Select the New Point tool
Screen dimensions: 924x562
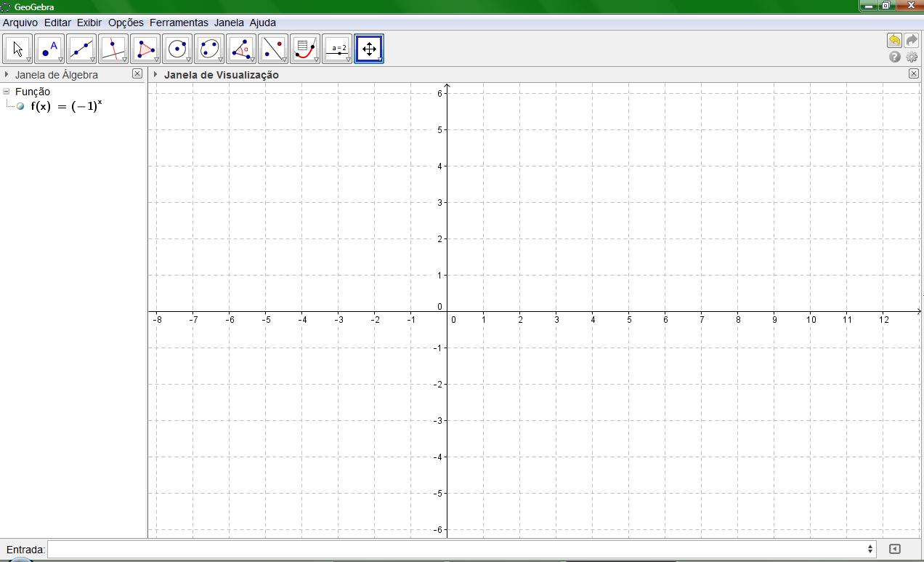click(x=49, y=49)
